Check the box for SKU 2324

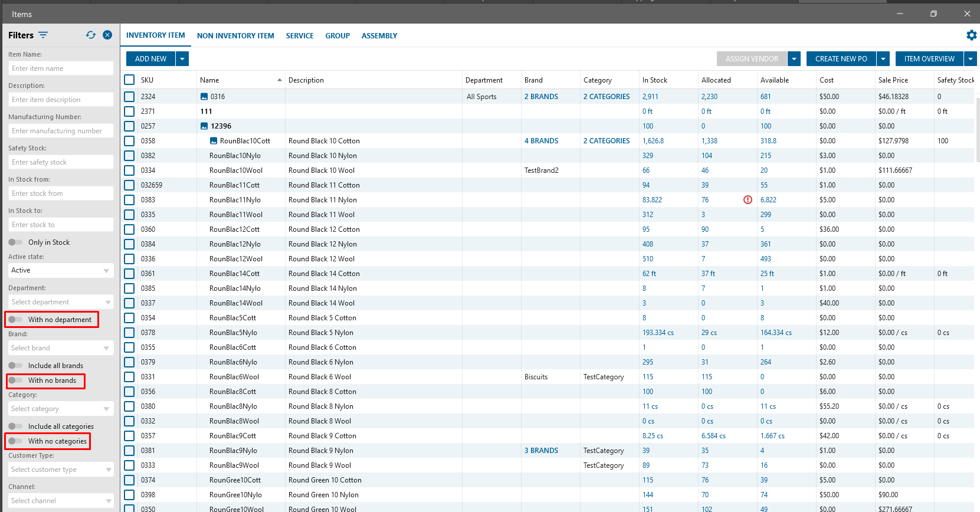point(129,97)
